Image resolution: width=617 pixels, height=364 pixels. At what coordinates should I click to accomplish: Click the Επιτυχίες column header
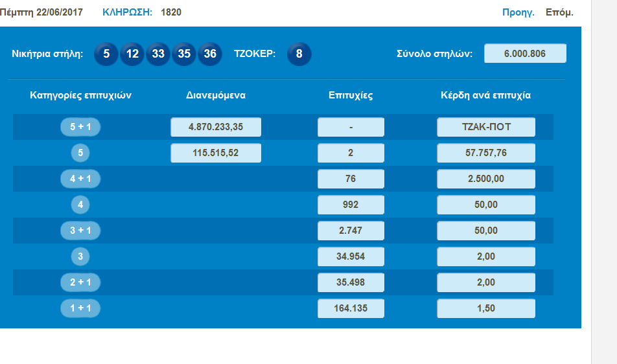pyautogui.click(x=351, y=95)
